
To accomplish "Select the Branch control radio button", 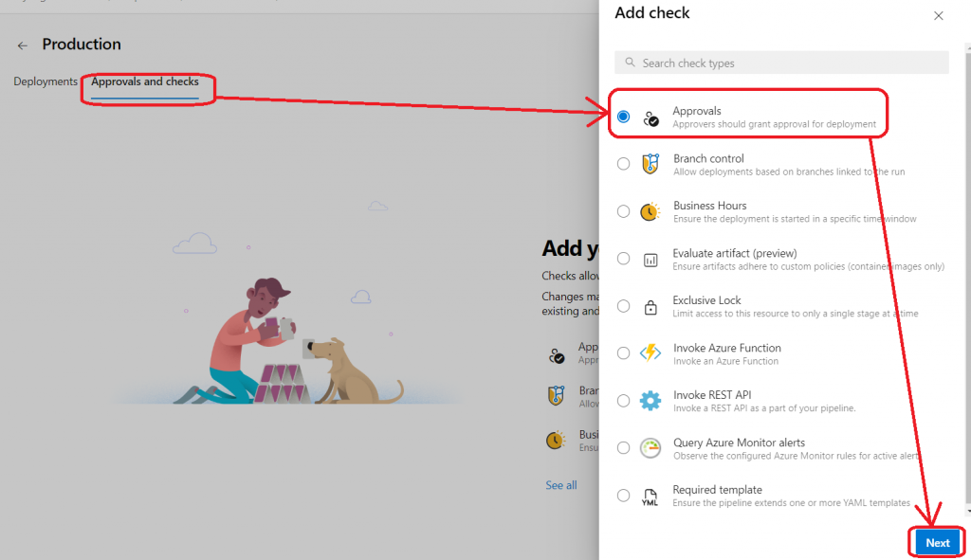I will [624, 164].
